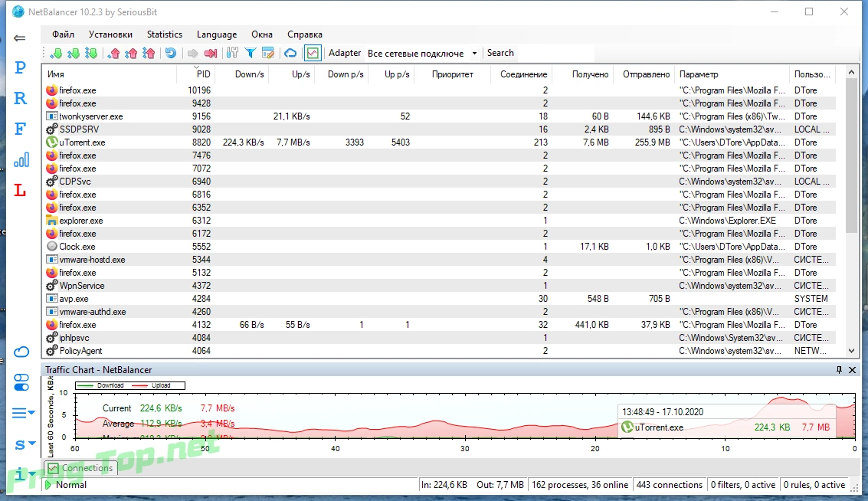The image size is (868, 501).
Task: Collapse sidebar with the back arrow
Action: point(20,38)
